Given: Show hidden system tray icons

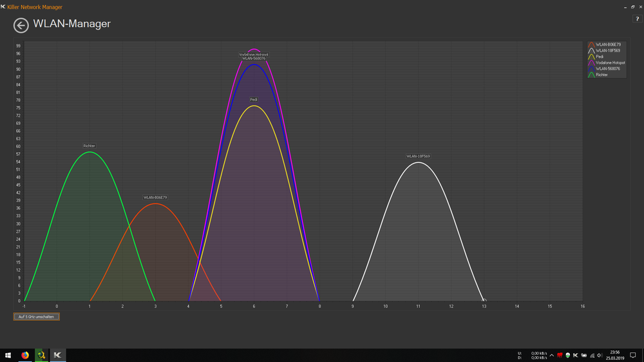Looking at the screenshot, I should [x=551, y=355].
